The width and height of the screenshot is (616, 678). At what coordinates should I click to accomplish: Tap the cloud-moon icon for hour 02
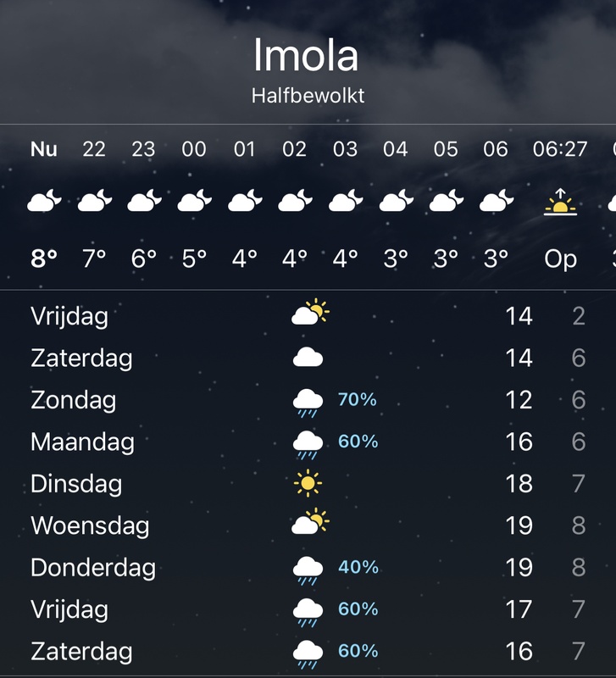295,200
